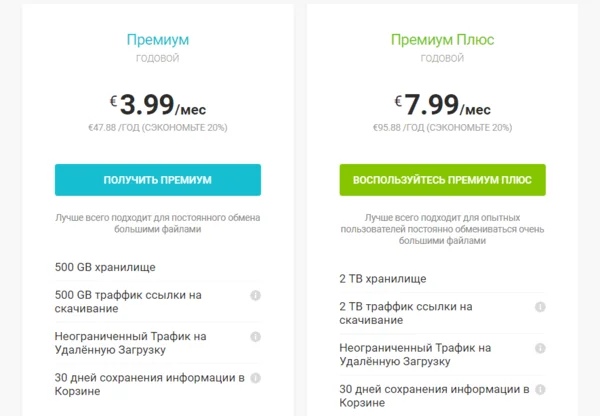Click the Премиум Плюс plan description text
Image resolution: width=600 pixels, height=416 pixels.
coord(442,229)
